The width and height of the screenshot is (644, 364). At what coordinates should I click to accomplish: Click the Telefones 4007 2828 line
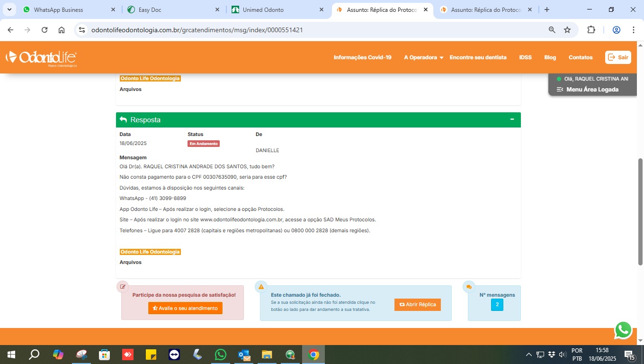[245, 230]
